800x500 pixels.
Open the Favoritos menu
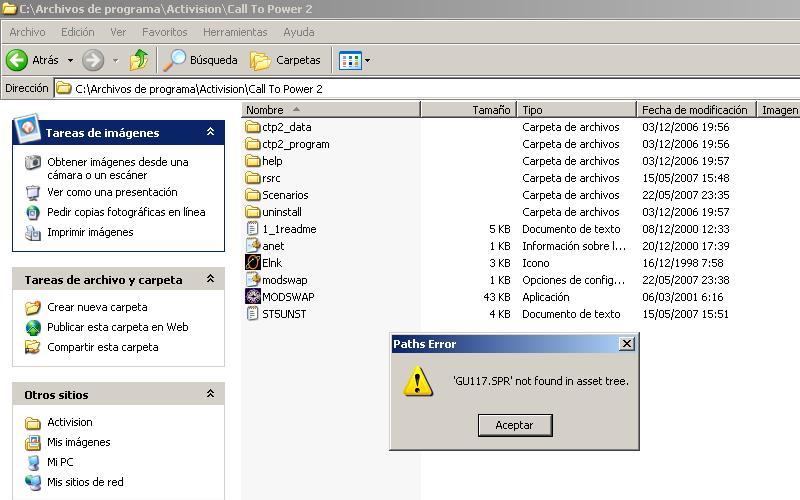coord(164,32)
